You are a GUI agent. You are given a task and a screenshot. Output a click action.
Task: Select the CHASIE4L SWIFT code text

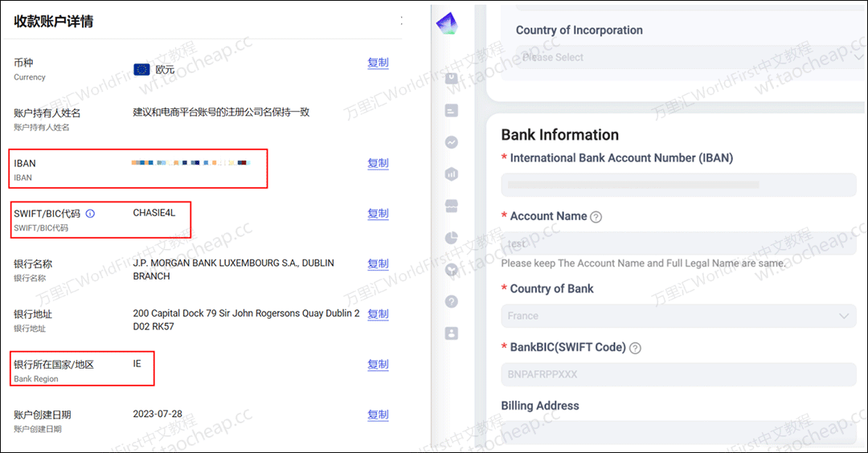pyautogui.click(x=154, y=213)
